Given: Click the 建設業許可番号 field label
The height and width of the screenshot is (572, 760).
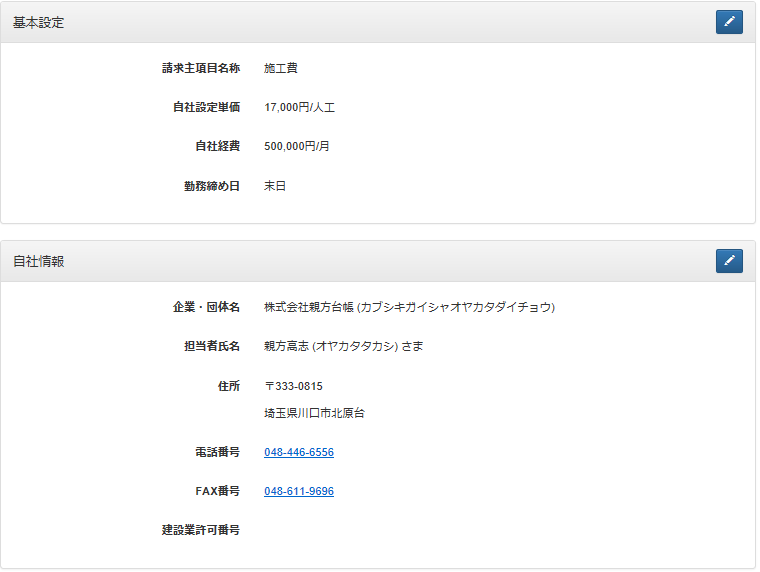Looking at the screenshot, I should 201,530.
